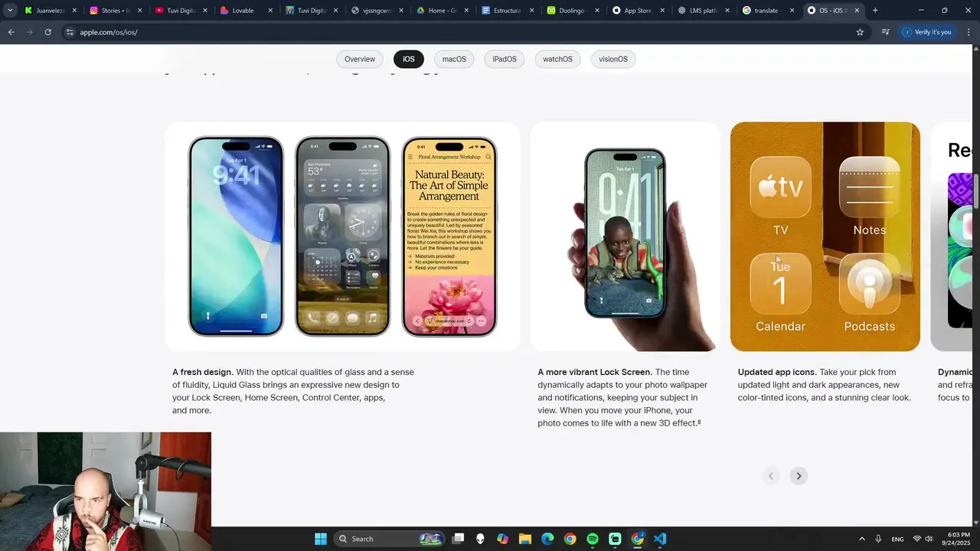The height and width of the screenshot is (551, 980).
Task: Click the taskbar Search box
Action: (390, 539)
